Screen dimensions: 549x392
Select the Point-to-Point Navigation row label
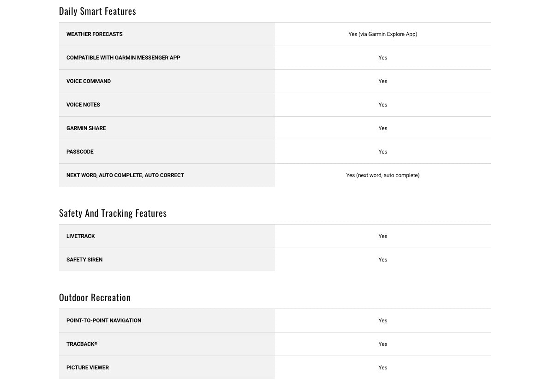[104, 321]
